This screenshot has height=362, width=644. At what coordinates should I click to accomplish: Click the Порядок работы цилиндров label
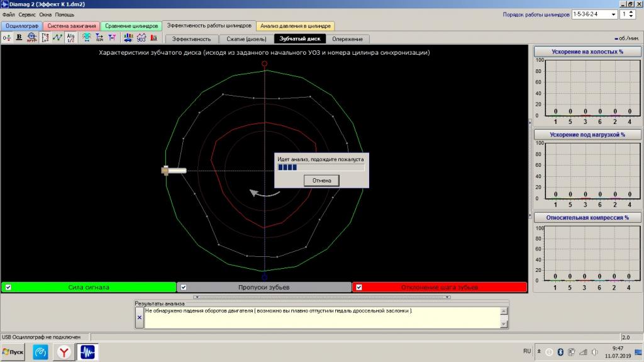[x=536, y=14]
